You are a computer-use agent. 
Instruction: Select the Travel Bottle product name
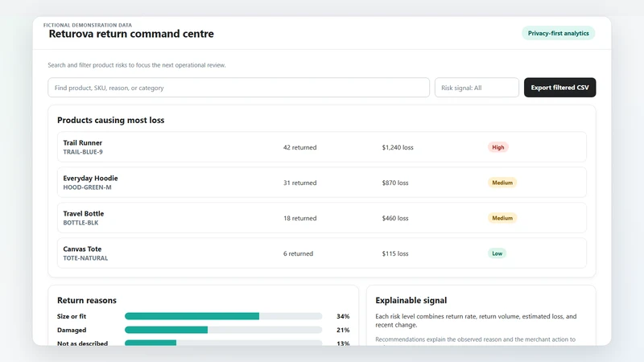coord(84,213)
